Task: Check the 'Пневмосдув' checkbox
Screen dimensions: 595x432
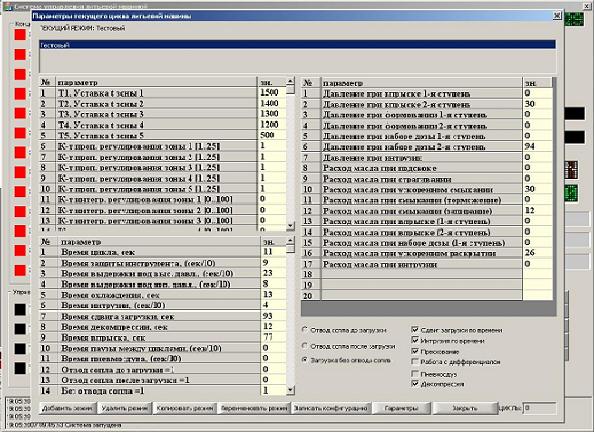Action: (x=415, y=374)
